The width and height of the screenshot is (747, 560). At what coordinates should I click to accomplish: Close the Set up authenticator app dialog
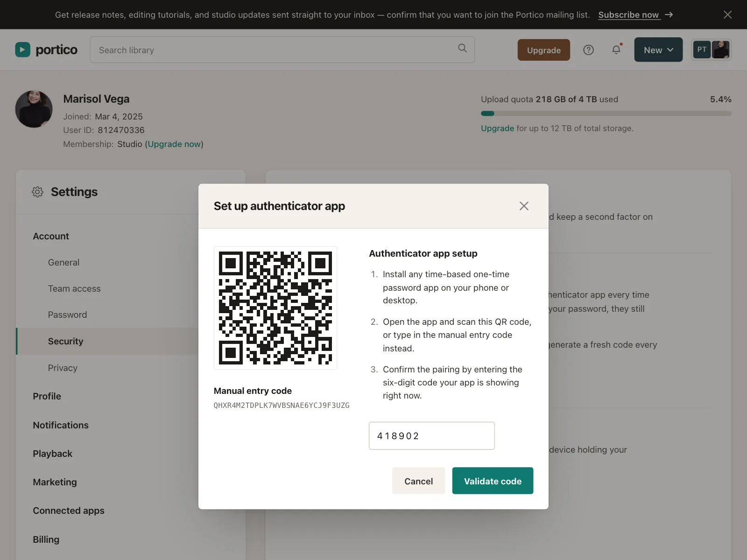pyautogui.click(x=524, y=206)
